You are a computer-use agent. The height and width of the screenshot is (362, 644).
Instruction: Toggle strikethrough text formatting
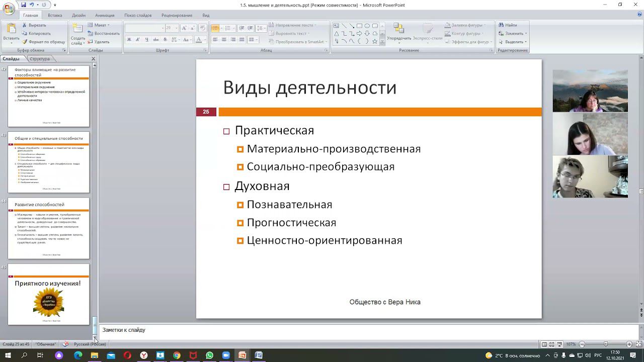pyautogui.click(x=156, y=40)
